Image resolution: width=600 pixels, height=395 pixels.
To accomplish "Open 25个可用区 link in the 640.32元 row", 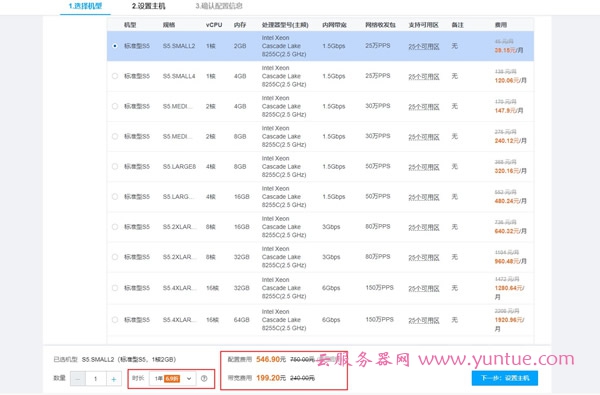I will (424, 227).
